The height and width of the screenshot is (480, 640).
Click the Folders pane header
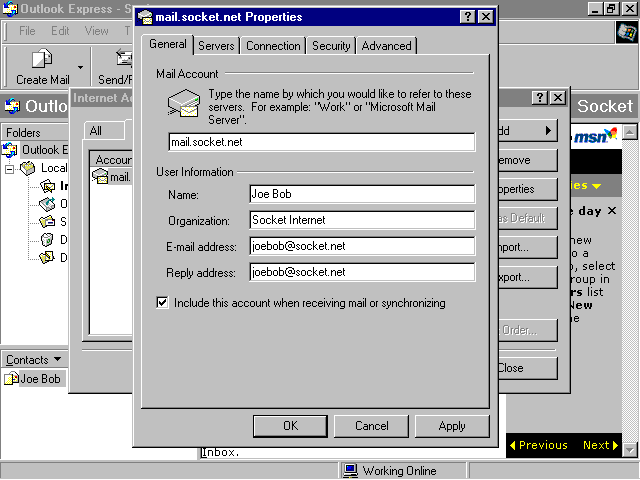click(x=35, y=133)
